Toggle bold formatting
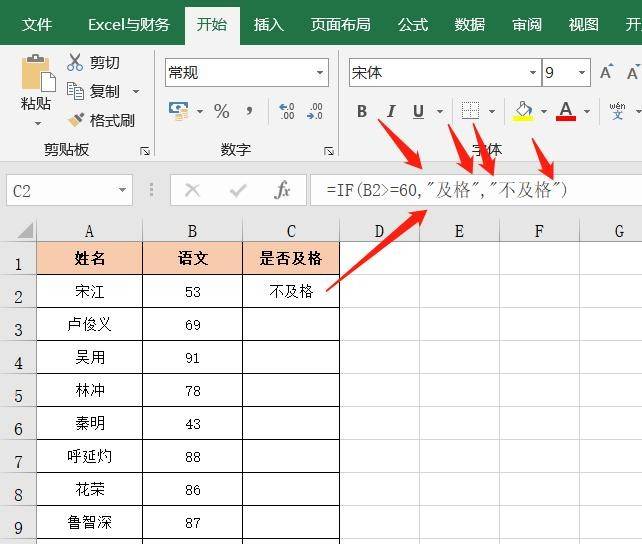The width and height of the screenshot is (642, 544). pyautogui.click(x=362, y=111)
